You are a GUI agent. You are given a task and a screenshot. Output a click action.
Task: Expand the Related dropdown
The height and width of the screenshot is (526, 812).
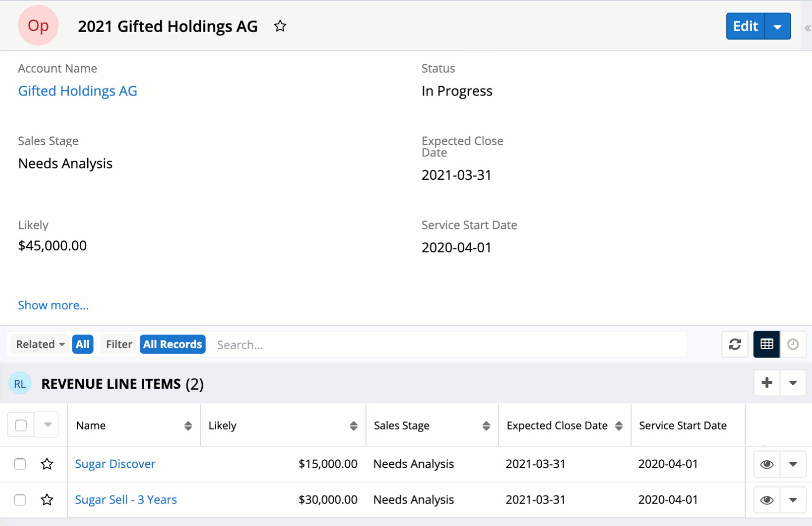tap(40, 344)
